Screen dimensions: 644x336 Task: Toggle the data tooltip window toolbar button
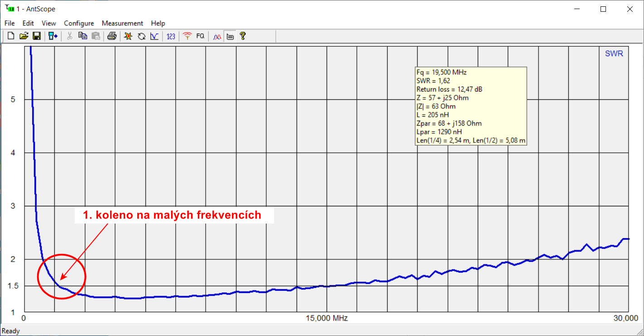pyautogui.click(x=230, y=36)
